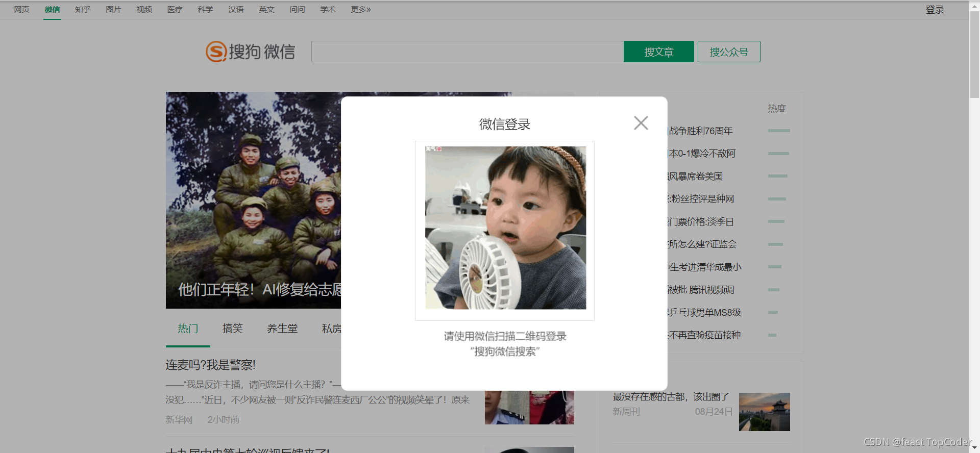Click the 搜公众号 button
980x453 pixels.
pyautogui.click(x=729, y=52)
